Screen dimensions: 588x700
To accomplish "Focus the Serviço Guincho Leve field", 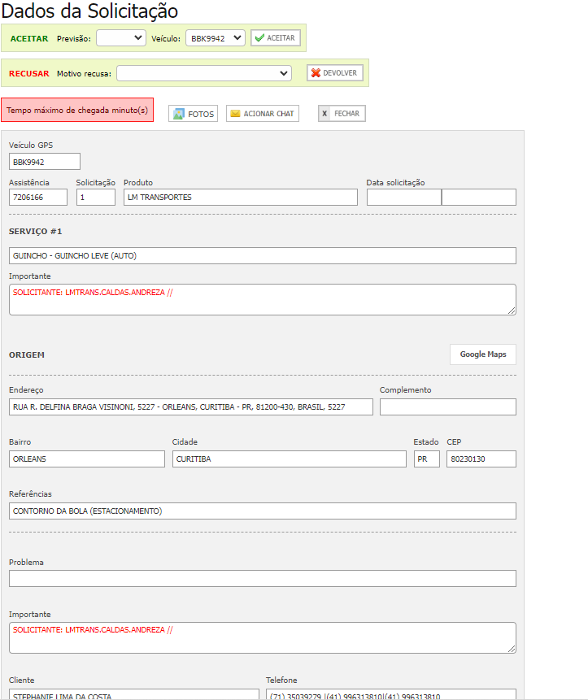I will [x=262, y=256].
